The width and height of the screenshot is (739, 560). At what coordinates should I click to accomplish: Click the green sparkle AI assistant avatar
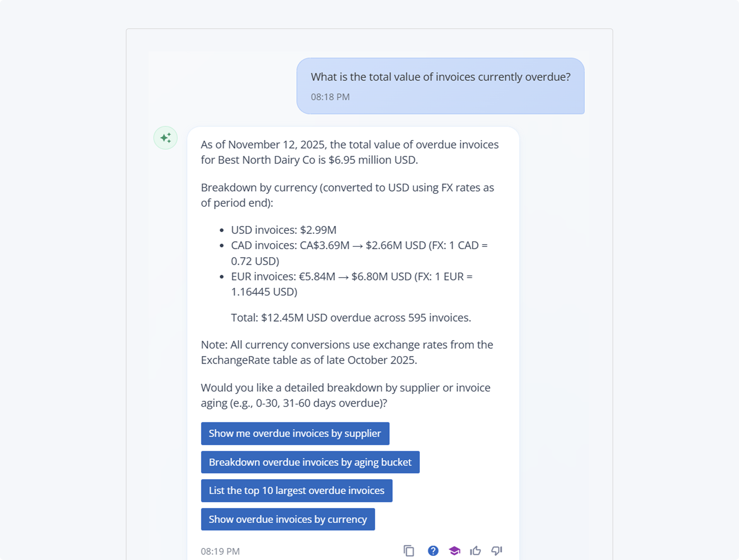pyautogui.click(x=165, y=138)
